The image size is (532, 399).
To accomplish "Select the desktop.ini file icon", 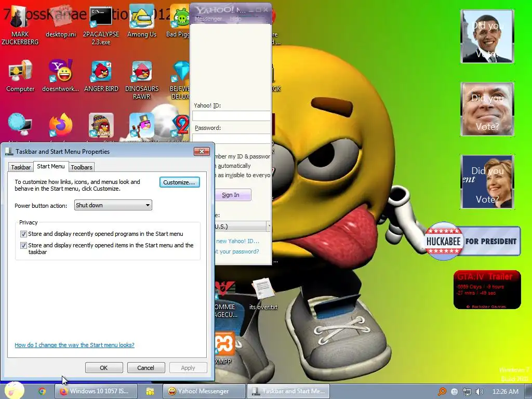I will pyautogui.click(x=61, y=21).
